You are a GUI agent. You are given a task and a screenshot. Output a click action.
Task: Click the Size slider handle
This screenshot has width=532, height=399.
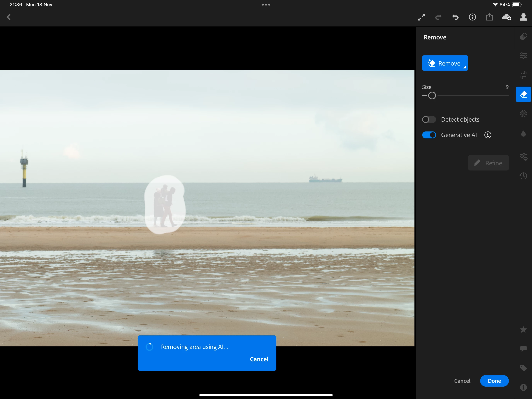click(432, 95)
